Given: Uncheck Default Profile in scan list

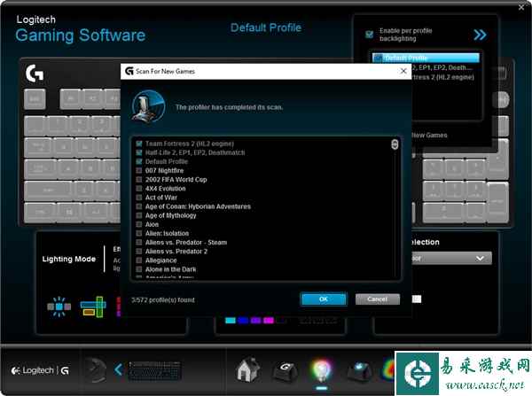Looking at the screenshot, I should coord(139,161).
